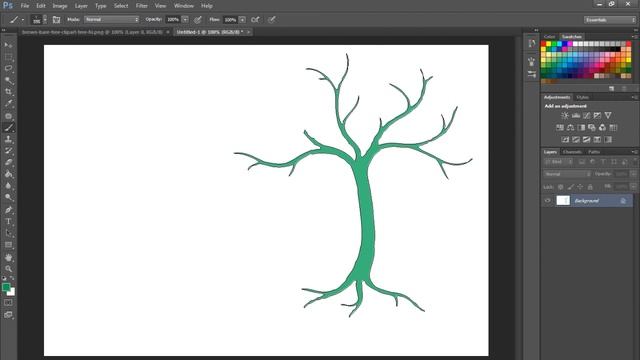Enable airbrush build-up mode
The image size is (640, 360).
255,20
